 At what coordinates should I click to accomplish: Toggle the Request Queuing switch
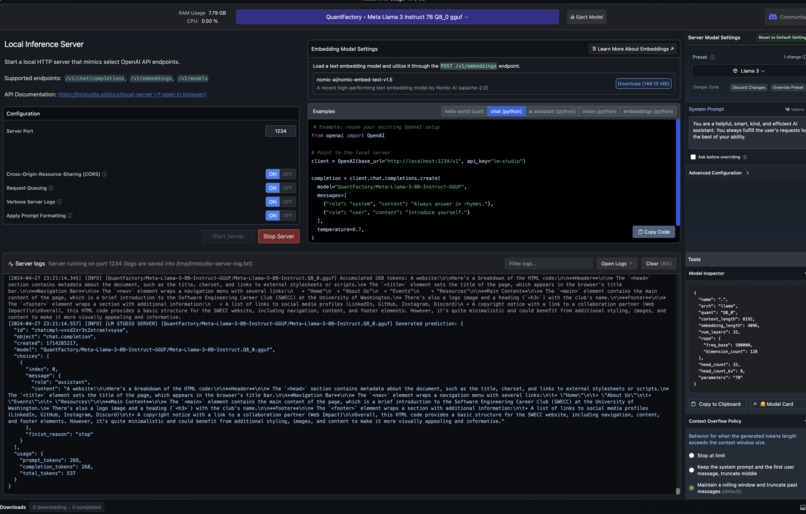click(280, 188)
